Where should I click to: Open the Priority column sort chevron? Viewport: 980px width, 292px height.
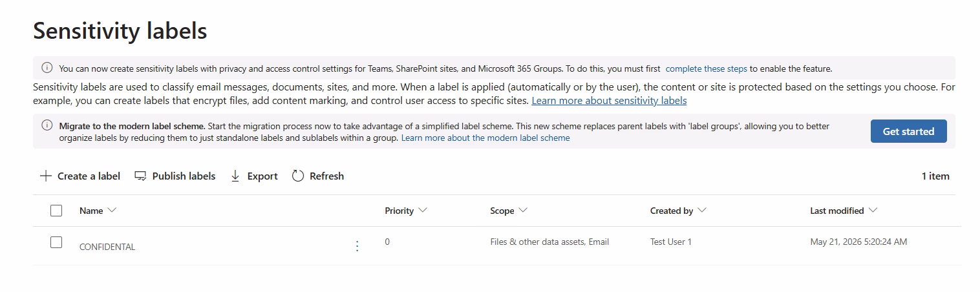tap(423, 211)
